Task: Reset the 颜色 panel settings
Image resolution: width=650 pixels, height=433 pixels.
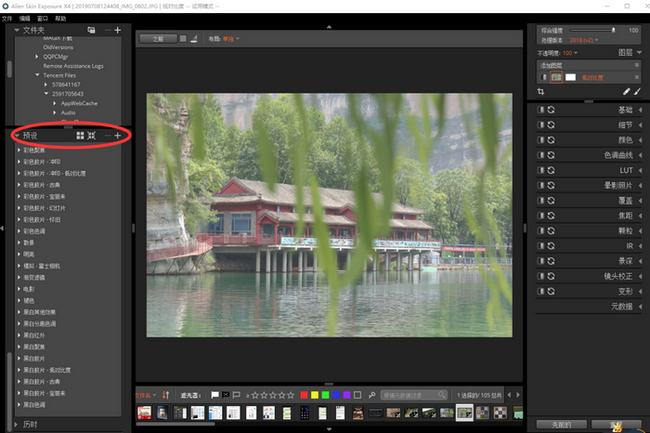Action: tap(551, 140)
